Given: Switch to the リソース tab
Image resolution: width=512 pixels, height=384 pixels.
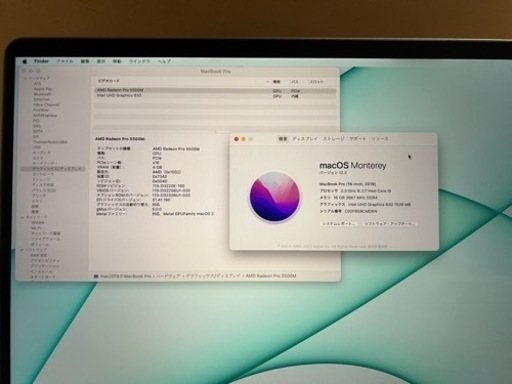Looking at the screenshot, I should click(x=380, y=139).
